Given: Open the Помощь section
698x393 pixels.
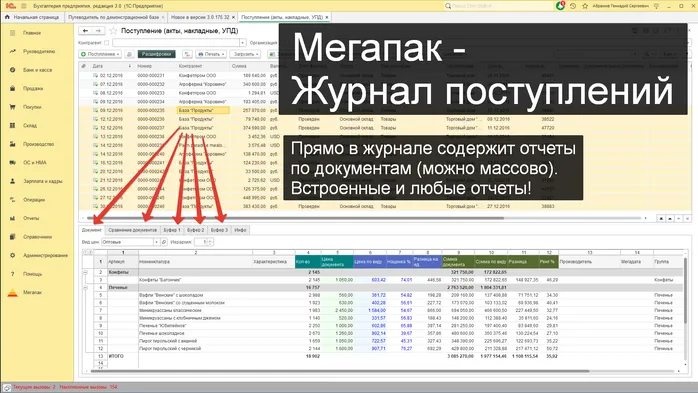Looking at the screenshot, I should (32, 274).
